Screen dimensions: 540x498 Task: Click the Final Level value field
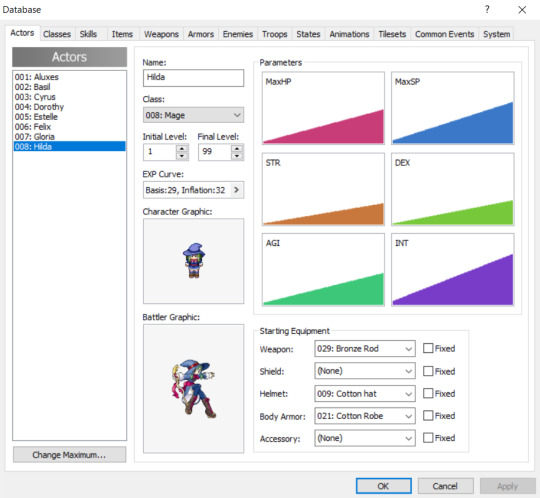tap(214, 152)
